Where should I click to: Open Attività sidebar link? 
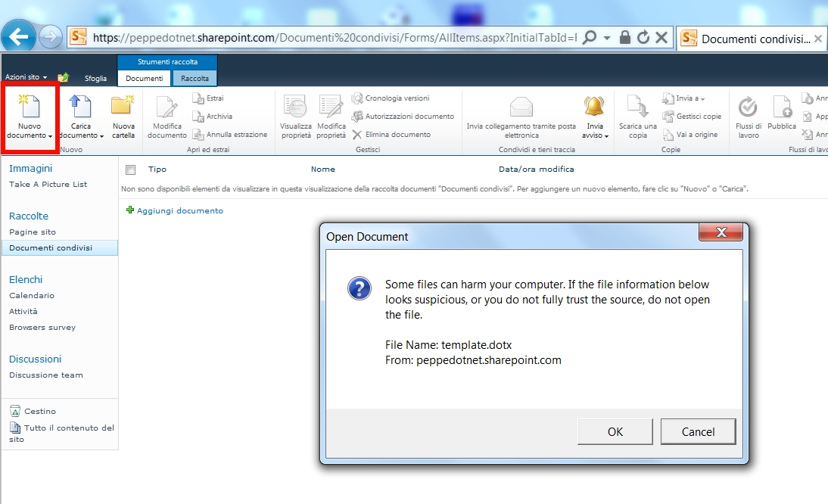click(23, 311)
